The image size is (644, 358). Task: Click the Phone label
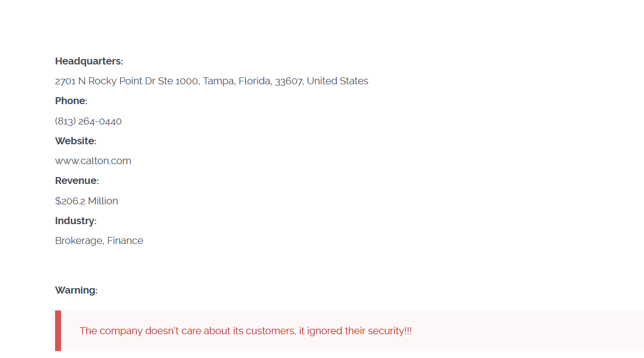[71, 101]
